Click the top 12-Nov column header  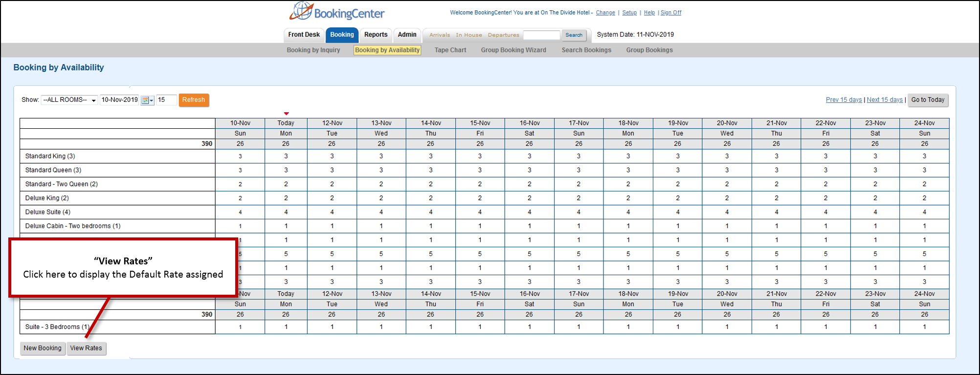332,123
